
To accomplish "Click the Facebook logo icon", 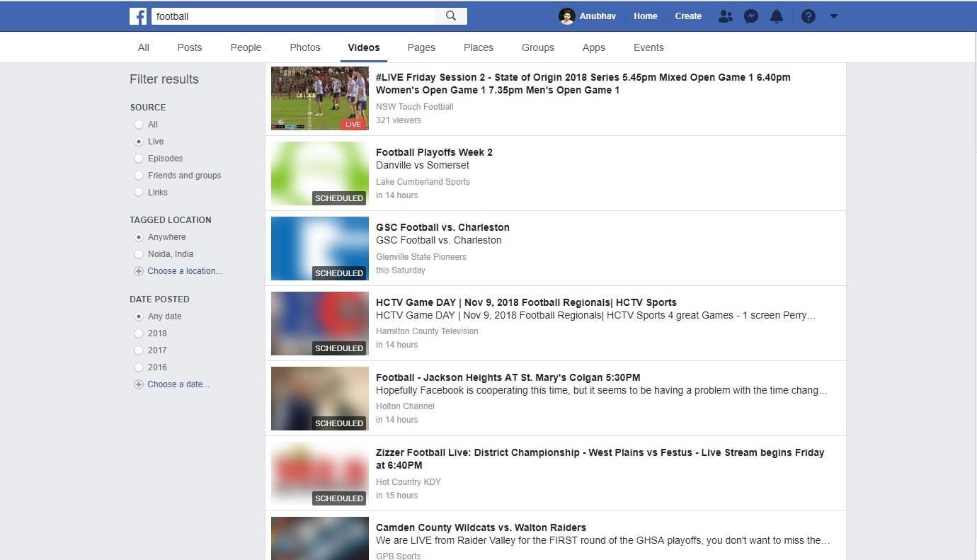I will (138, 16).
